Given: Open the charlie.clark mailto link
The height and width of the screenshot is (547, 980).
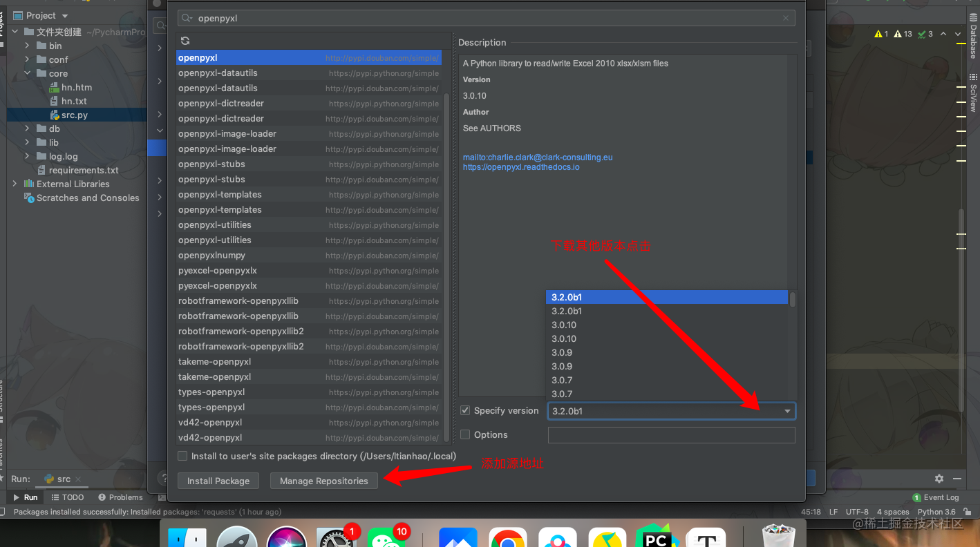Looking at the screenshot, I should point(538,157).
